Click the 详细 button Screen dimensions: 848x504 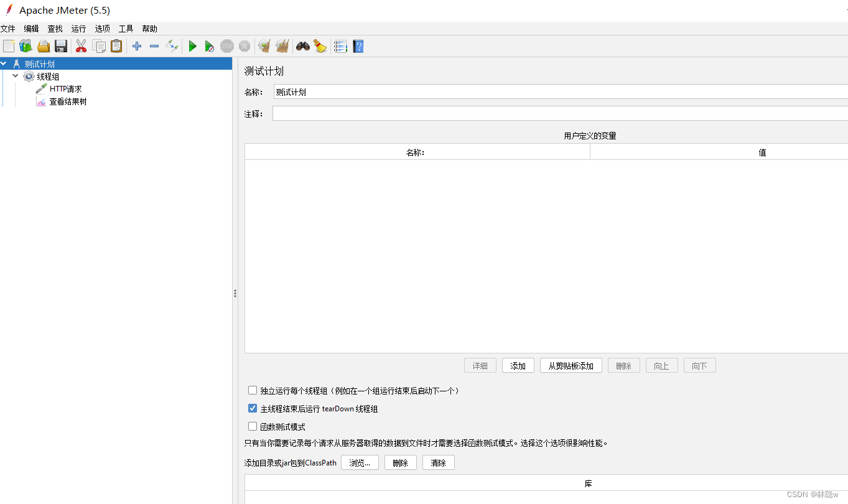coord(480,366)
